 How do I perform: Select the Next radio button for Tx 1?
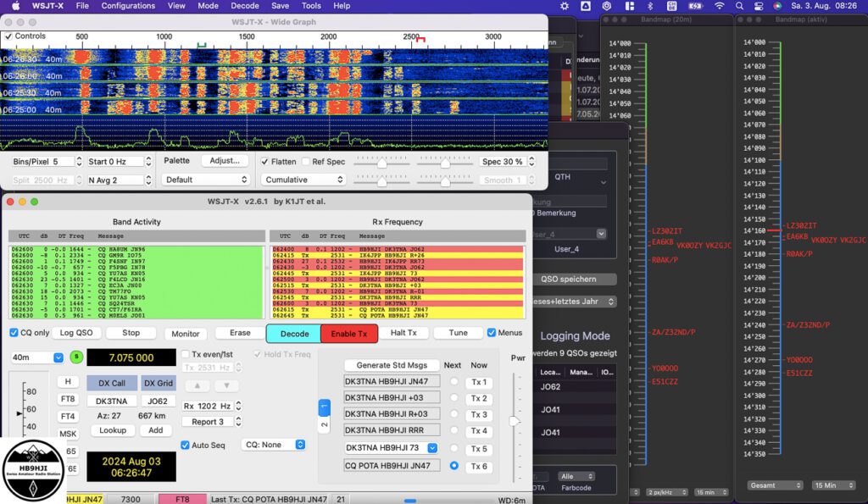[454, 382]
